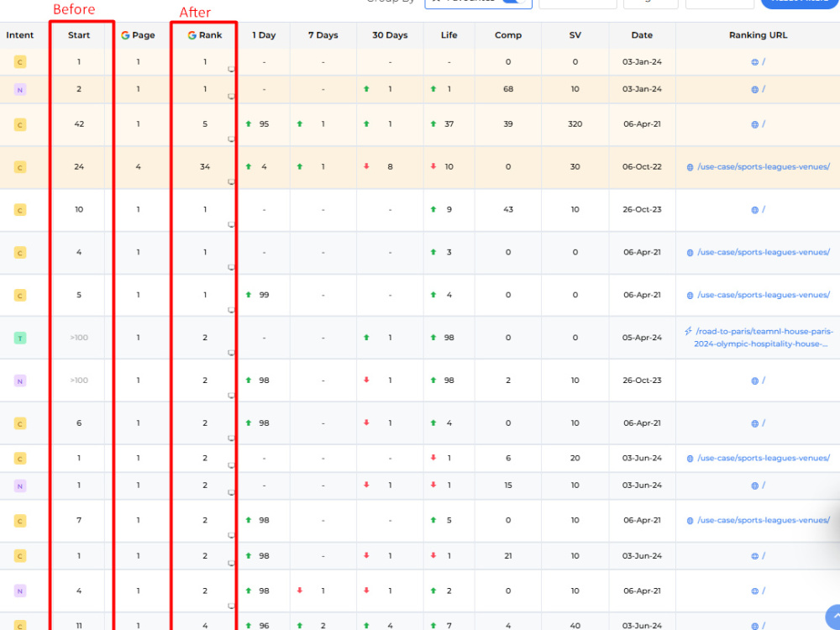
Task: Click 1 Day change value 99
Action: tap(264, 295)
